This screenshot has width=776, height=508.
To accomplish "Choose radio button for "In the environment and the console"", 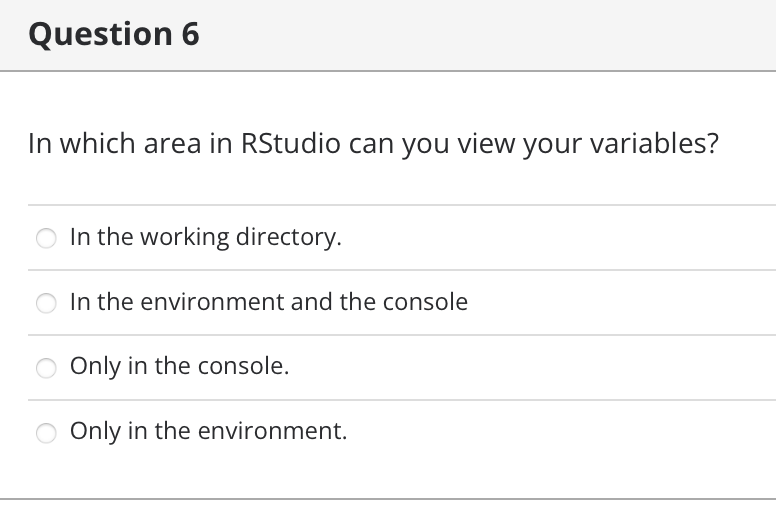I will click(x=46, y=303).
